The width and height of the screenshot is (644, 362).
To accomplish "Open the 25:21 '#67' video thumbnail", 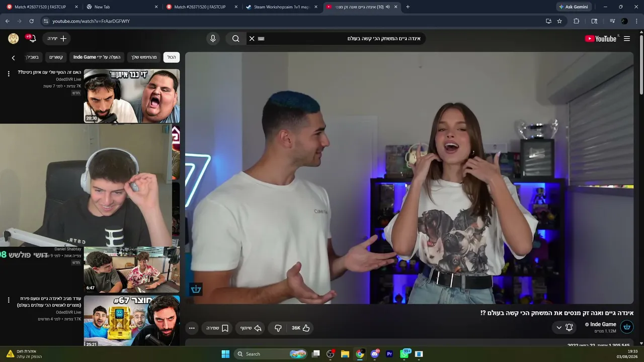I will pyautogui.click(x=132, y=321).
